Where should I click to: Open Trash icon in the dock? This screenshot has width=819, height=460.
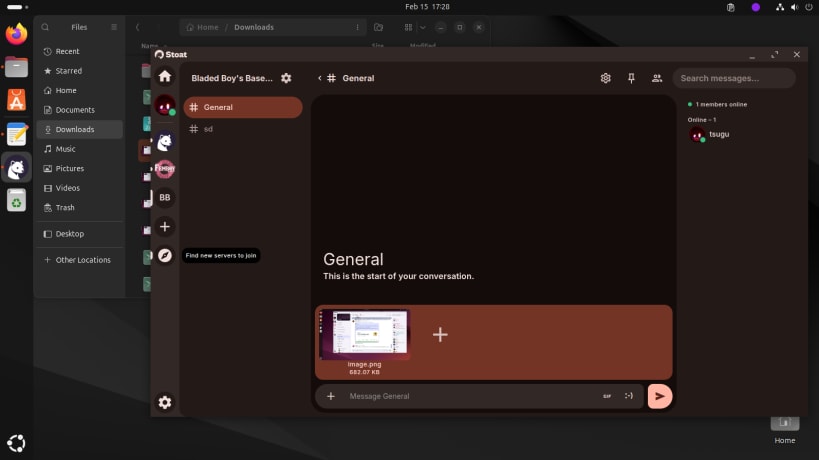tap(16, 200)
